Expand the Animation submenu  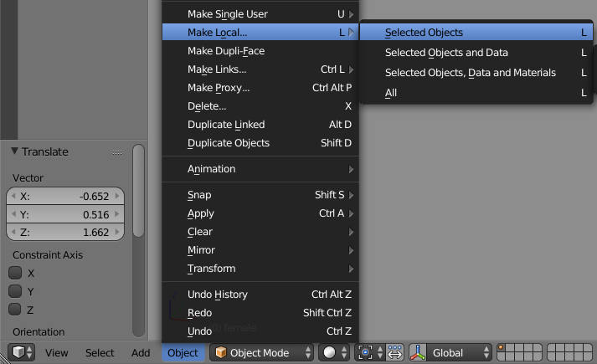point(260,168)
